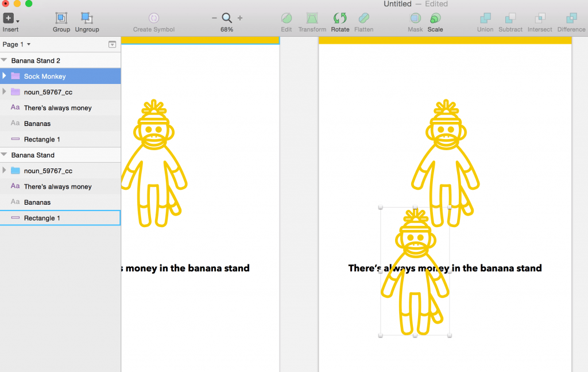Select the Bananas layer under Banana Stand 2
588x372 pixels.
tap(37, 124)
